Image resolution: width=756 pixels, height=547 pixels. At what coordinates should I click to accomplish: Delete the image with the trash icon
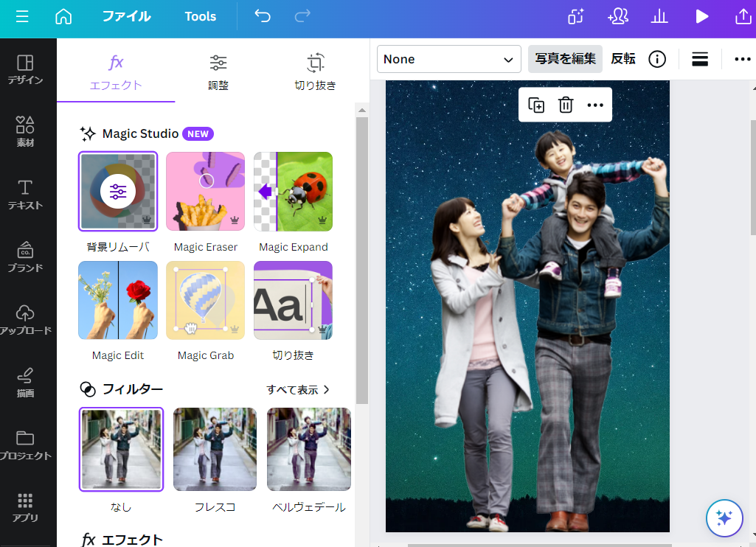click(566, 105)
